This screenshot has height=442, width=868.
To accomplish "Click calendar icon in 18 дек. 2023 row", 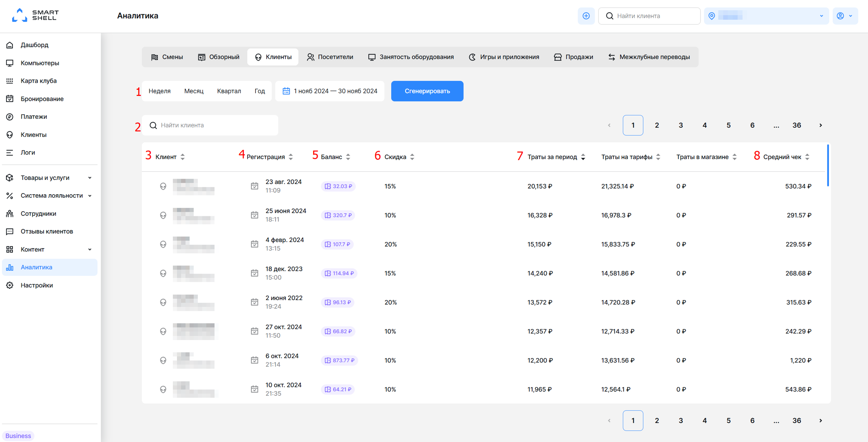I will 254,273.
